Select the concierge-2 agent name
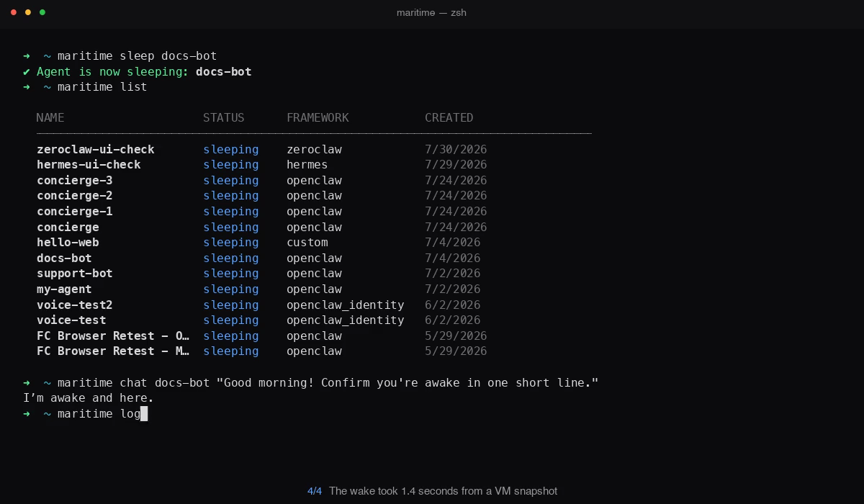Screen dimensions: 864x504 (75, 195)
